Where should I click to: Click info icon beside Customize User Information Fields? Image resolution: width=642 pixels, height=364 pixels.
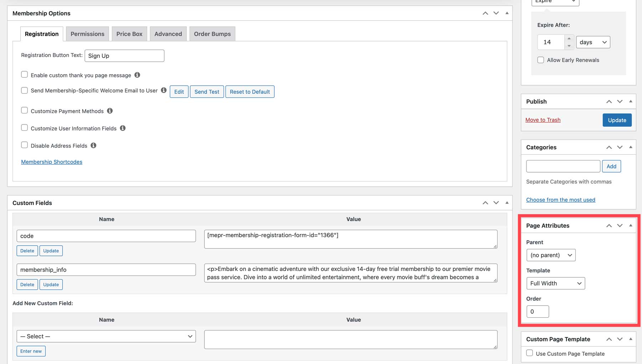coord(123,128)
